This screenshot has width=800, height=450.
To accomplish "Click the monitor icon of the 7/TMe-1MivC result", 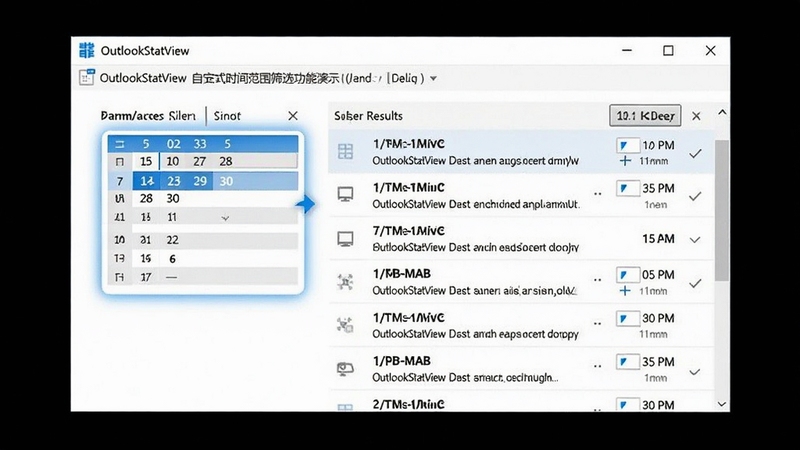I will (345, 238).
